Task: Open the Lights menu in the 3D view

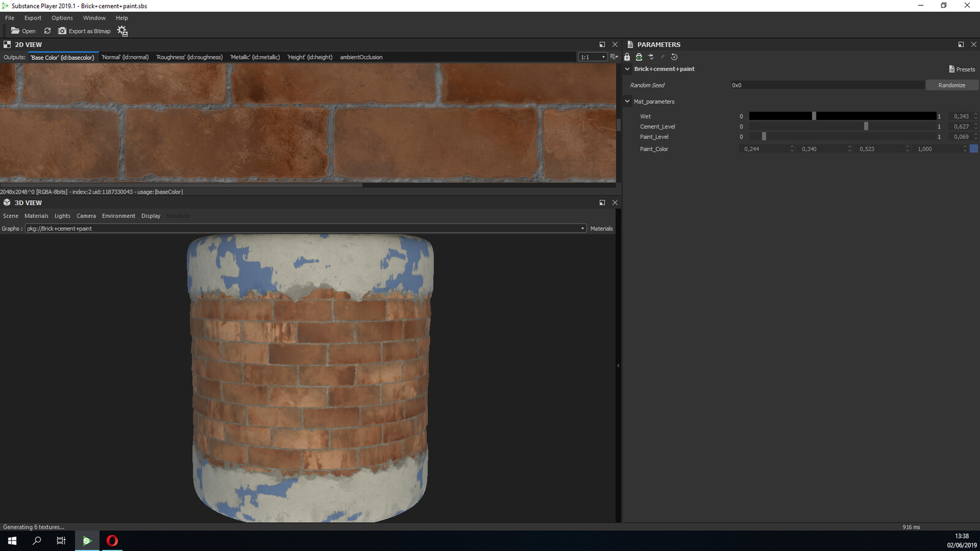Action: pyautogui.click(x=62, y=216)
